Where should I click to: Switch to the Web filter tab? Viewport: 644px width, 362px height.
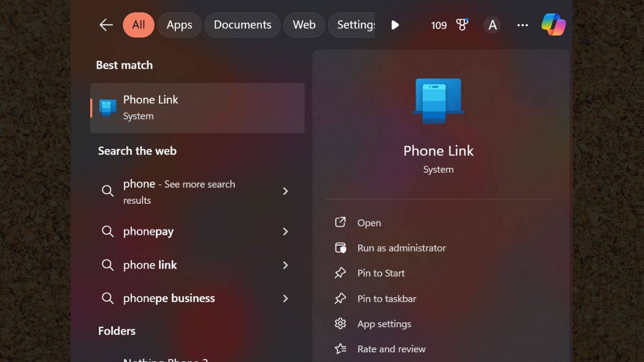(x=304, y=25)
